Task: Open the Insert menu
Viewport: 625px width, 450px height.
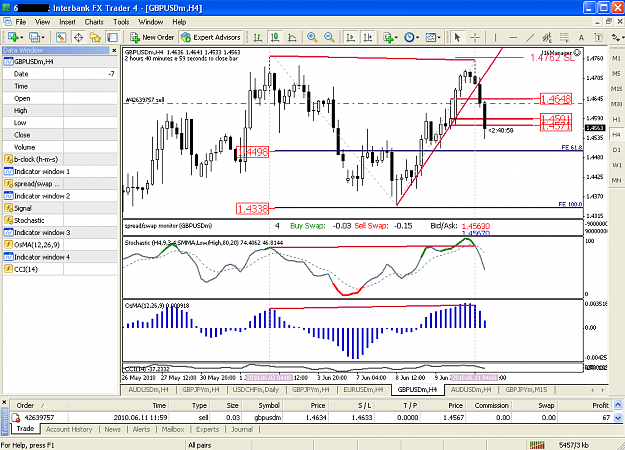Action: (67, 22)
